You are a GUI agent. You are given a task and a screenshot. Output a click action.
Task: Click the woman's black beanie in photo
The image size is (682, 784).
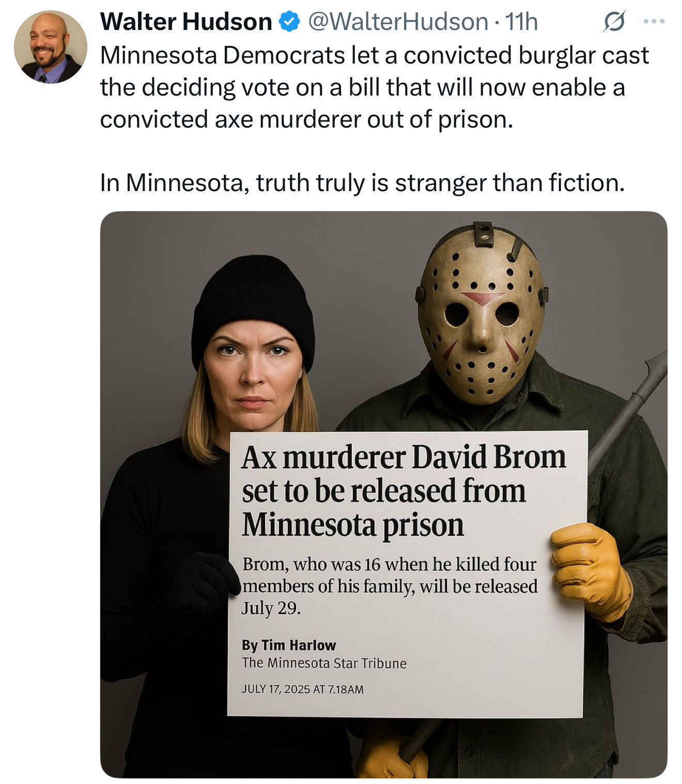[253, 310]
